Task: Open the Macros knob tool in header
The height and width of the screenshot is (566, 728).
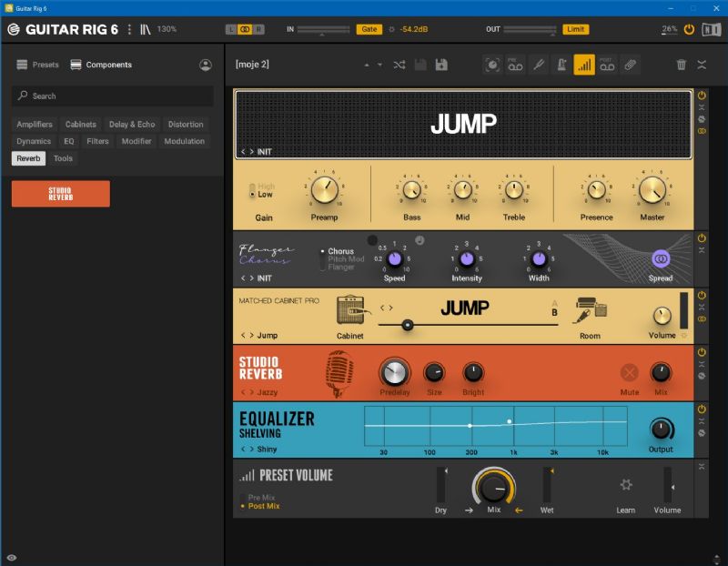Action: [x=492, y=65]
